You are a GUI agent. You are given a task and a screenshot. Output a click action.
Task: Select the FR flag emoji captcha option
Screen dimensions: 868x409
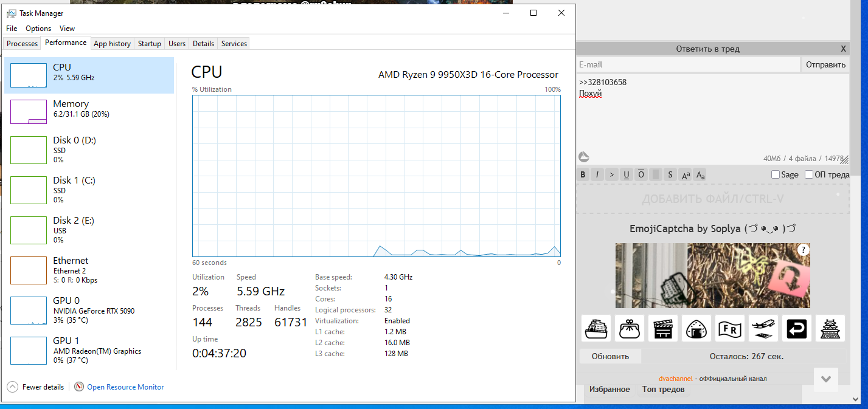[x=730, y=328]
